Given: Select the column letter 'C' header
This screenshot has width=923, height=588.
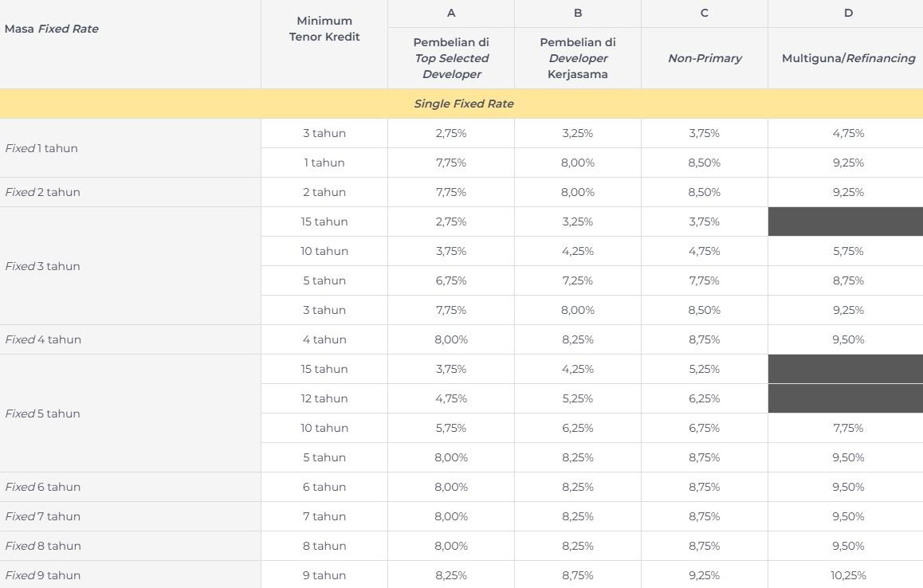Looking at the screenshot, I should pyautogui.click(x=704, y=13).
